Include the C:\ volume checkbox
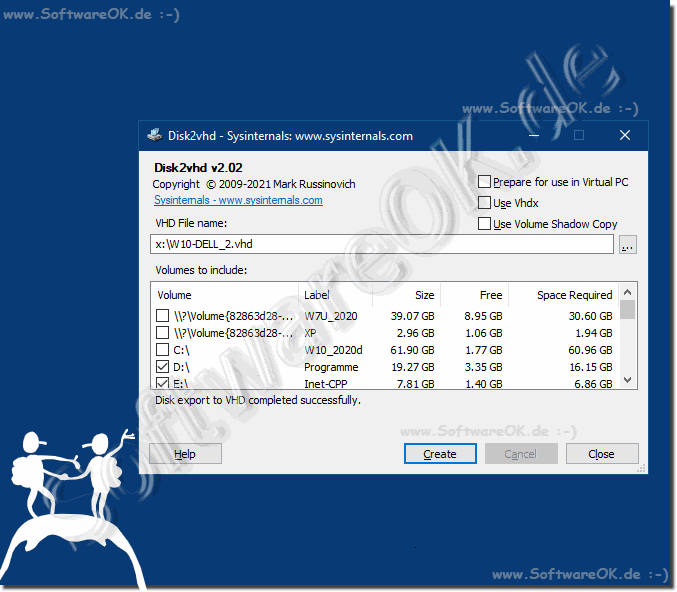This screenshot has height=592, width=677. 162,349
